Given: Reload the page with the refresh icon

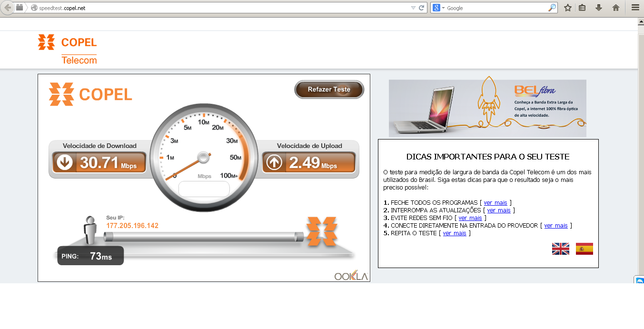Looking at the screenshot, I should point(421,8).
